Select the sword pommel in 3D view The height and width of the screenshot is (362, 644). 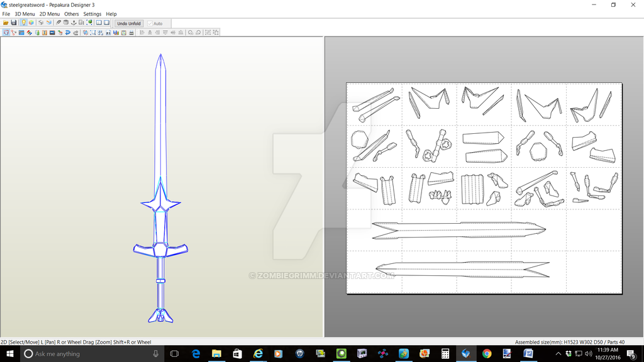point(160,315)
